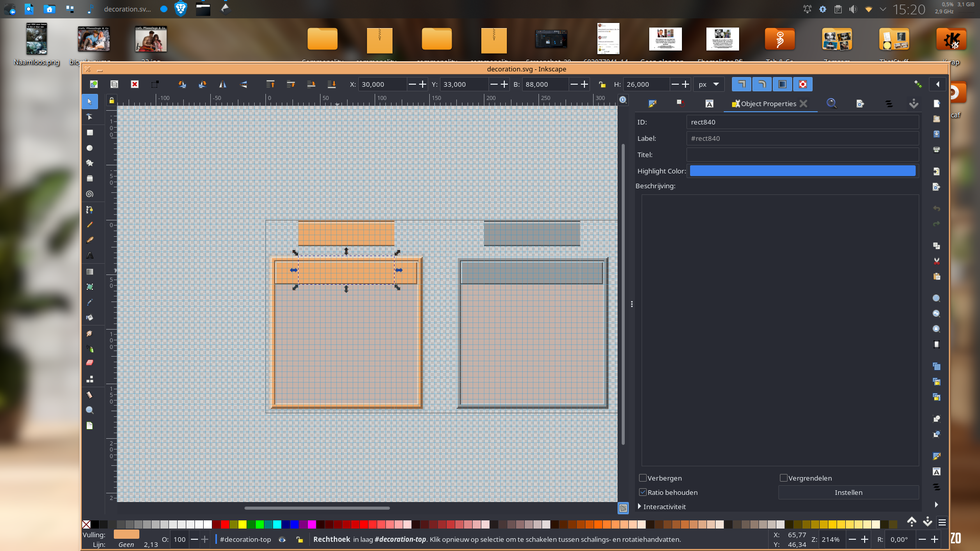Click the Highlight Color blue swatch

[x=802, y=171]
